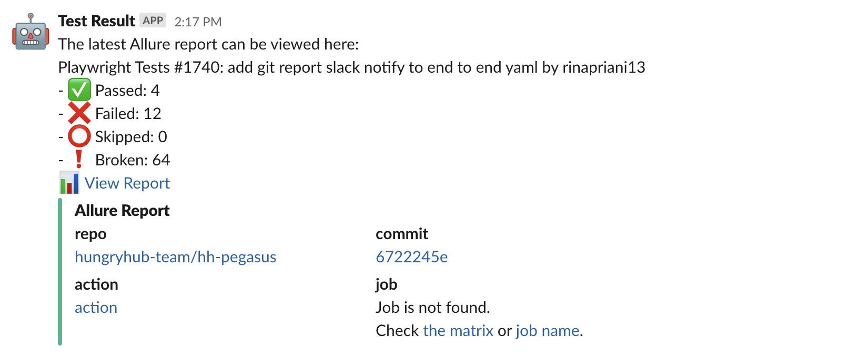Click the red exclamation Broken emoji
This screenshot has width=868, height=355.
79,160
